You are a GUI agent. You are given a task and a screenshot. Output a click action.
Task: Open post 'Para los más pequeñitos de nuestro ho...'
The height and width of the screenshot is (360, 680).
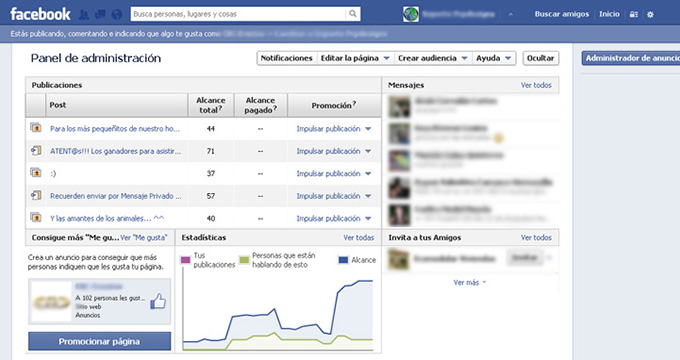(114, 129)
